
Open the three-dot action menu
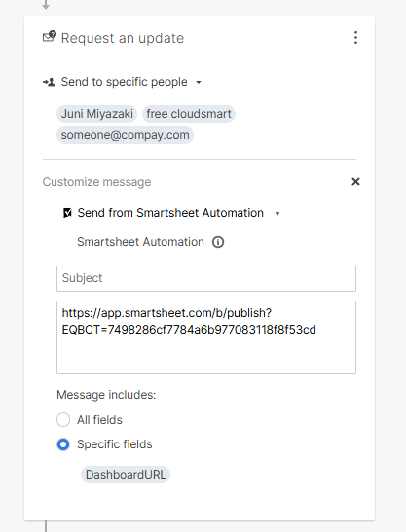pos(355,38)
